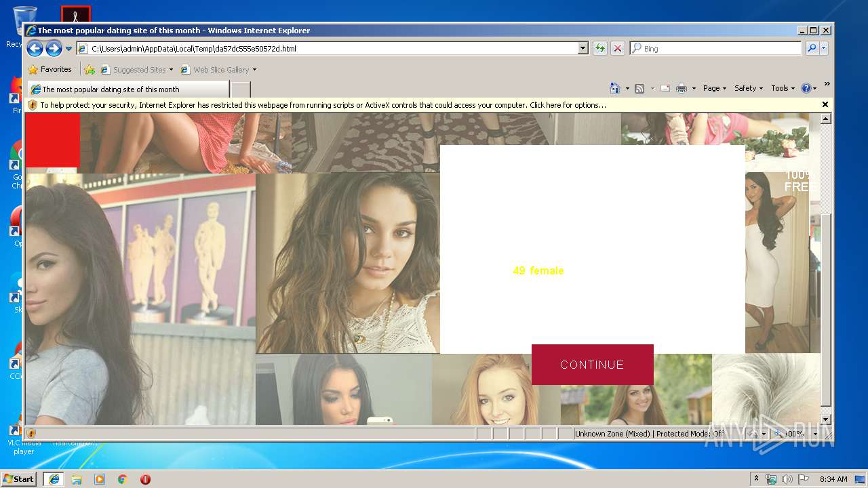Stop loading with the red X icon
Viewport: 868px width, 488px height.
[x=617, y=49]
